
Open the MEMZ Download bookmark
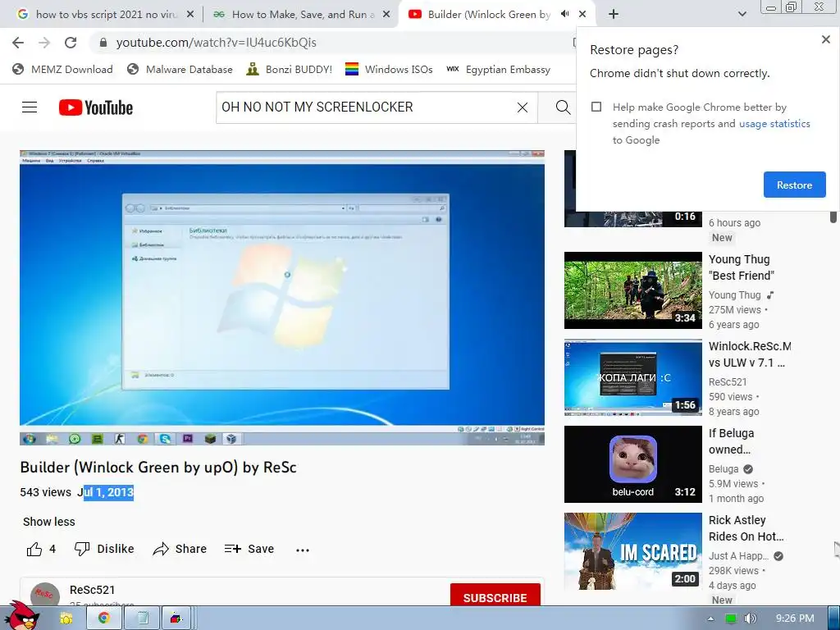click(62, 69)
